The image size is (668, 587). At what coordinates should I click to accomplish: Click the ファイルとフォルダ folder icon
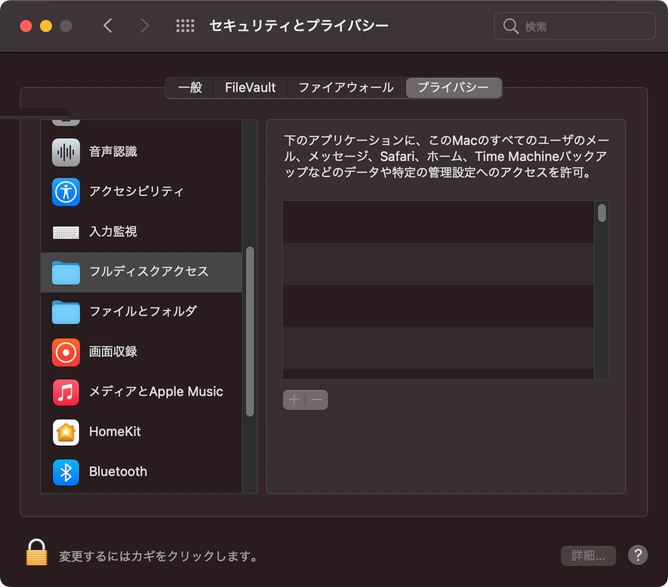66,312
